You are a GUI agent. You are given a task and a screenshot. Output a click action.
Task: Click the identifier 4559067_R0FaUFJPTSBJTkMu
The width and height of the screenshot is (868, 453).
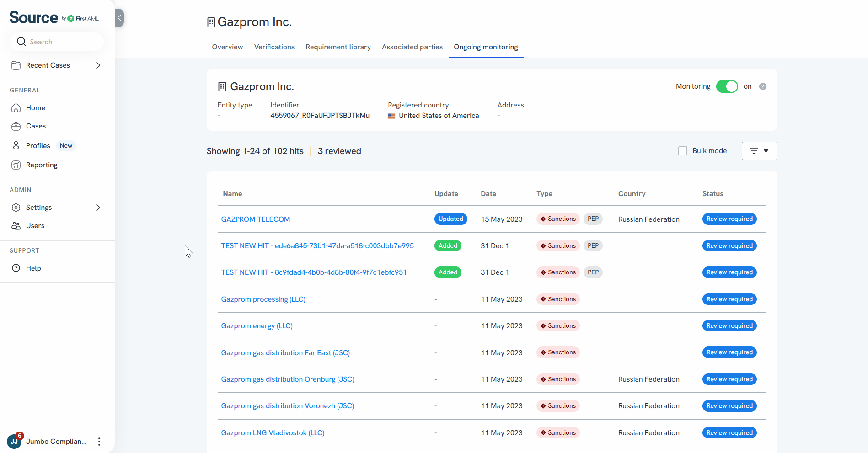[320, 116]
